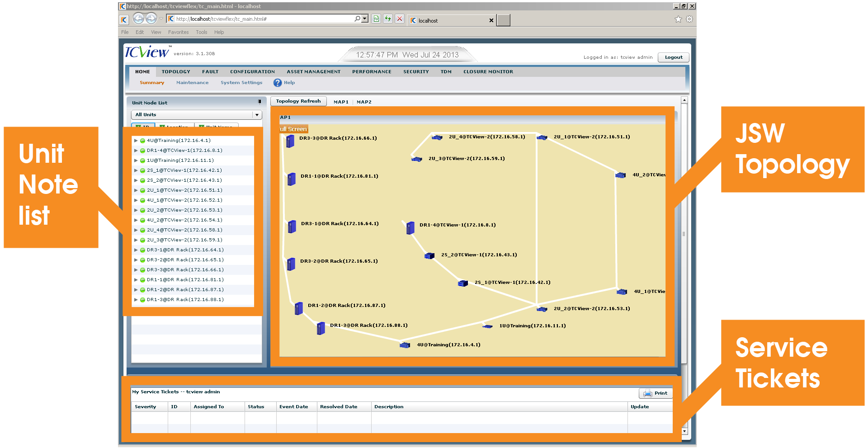The width and height of the screenshot is (868, 448).
Task: Switch to the MAP1 tab
Action: [x=341, y=102]
